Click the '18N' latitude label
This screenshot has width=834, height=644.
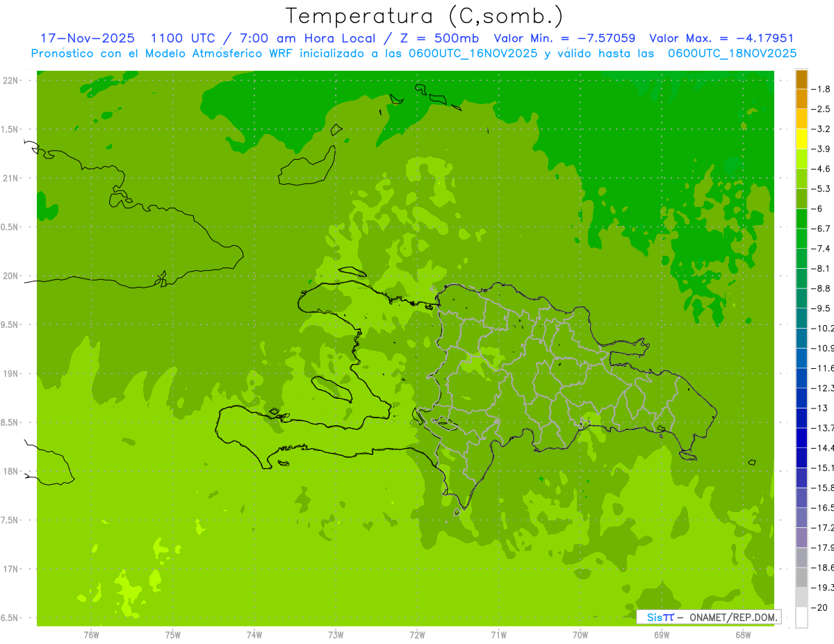click(x=11, y=471)
